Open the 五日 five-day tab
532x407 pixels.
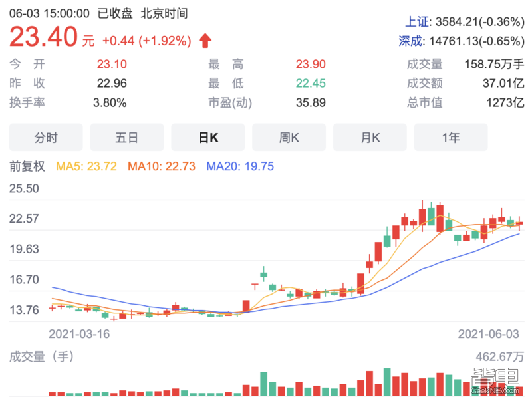[x=127, y=138]
